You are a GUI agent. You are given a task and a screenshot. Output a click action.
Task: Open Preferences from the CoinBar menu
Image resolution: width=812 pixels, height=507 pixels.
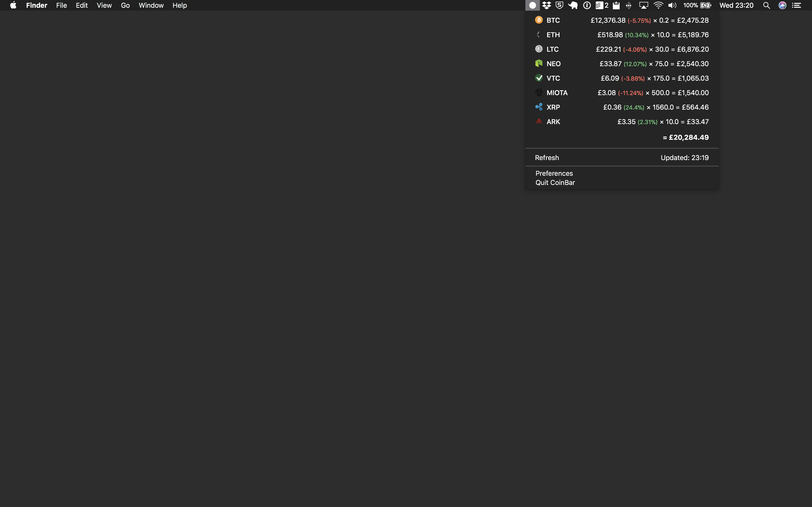click(x=554, y=173)
